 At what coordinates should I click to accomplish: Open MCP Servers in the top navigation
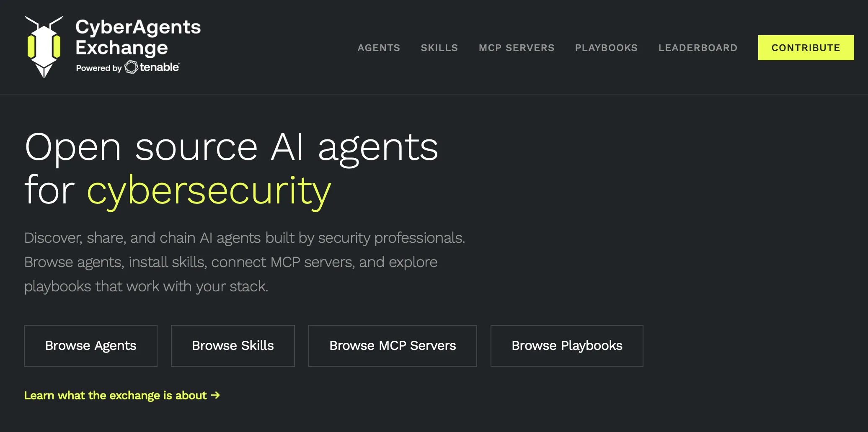[x=517, y=48]
